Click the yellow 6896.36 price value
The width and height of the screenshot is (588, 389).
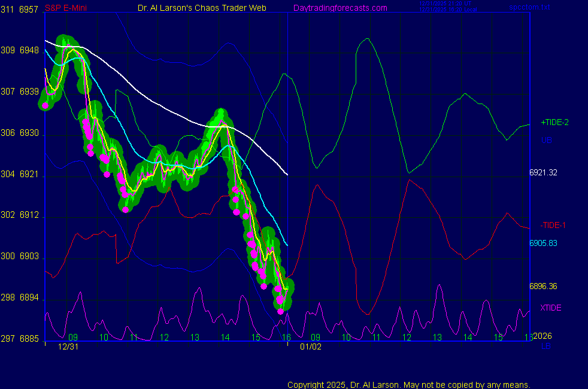click(x=543, y=286)
